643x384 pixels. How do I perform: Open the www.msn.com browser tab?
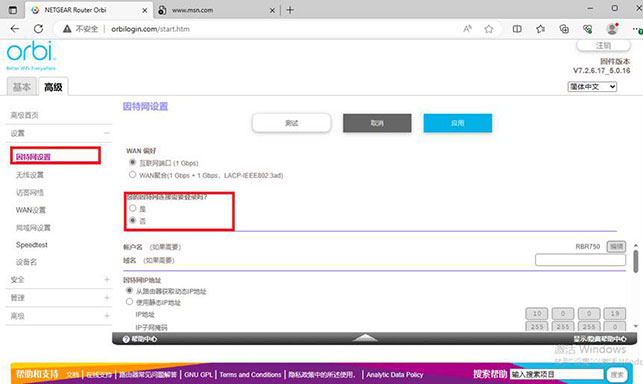[215, 10]
